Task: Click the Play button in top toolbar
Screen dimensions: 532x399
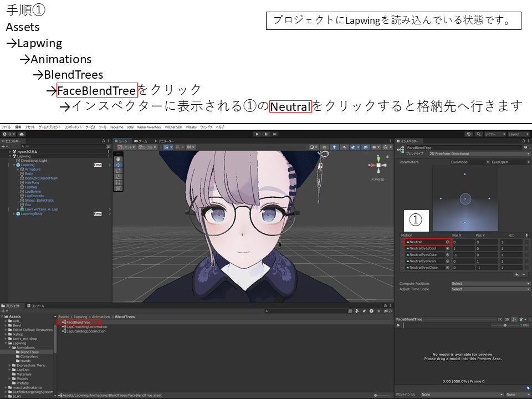Action: pyautogui.click(x=257, y=134)
